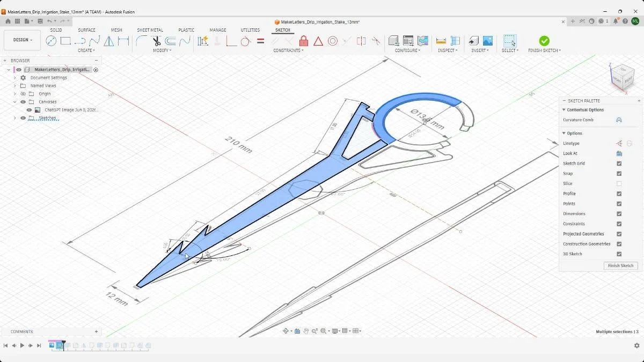Image resolution: width=644 pixels, height=362 pixels.
Task: Apply the Concentric constraint
Action: point(333,41)
